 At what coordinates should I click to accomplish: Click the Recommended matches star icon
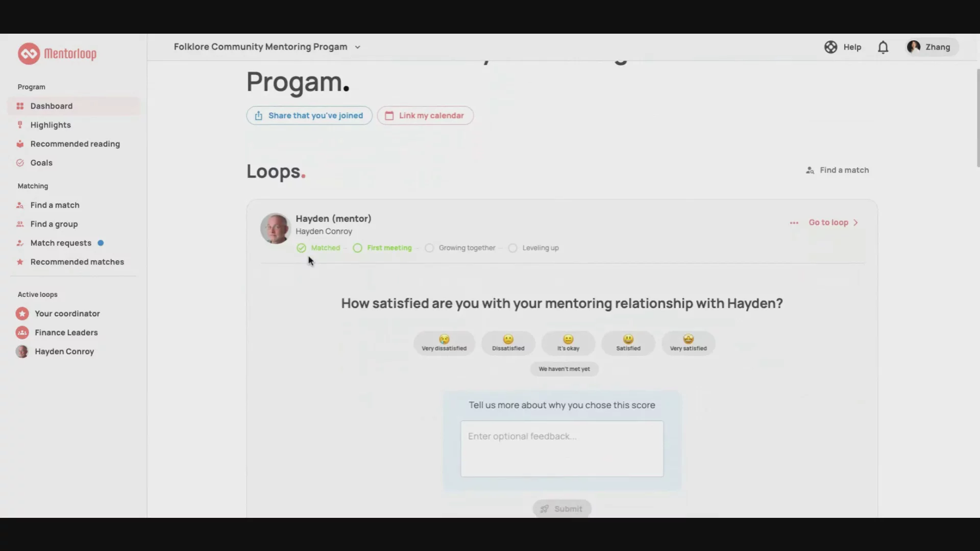[20, 262]
